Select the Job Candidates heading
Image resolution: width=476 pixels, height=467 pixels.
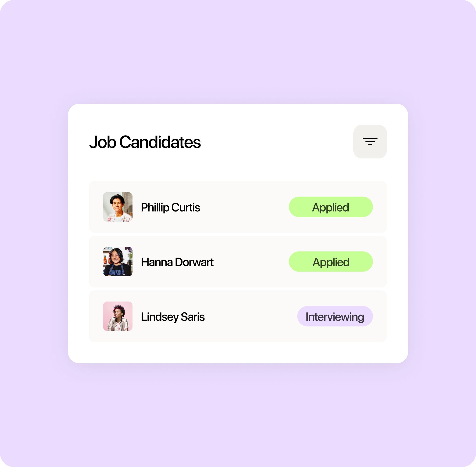coord(145,142)
